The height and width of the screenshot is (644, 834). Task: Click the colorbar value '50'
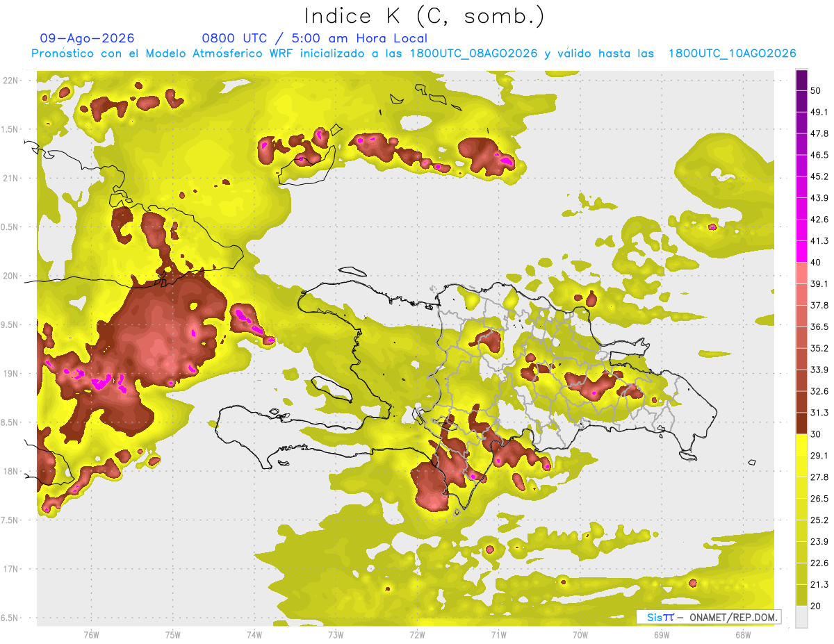click(x=816, y=90)
